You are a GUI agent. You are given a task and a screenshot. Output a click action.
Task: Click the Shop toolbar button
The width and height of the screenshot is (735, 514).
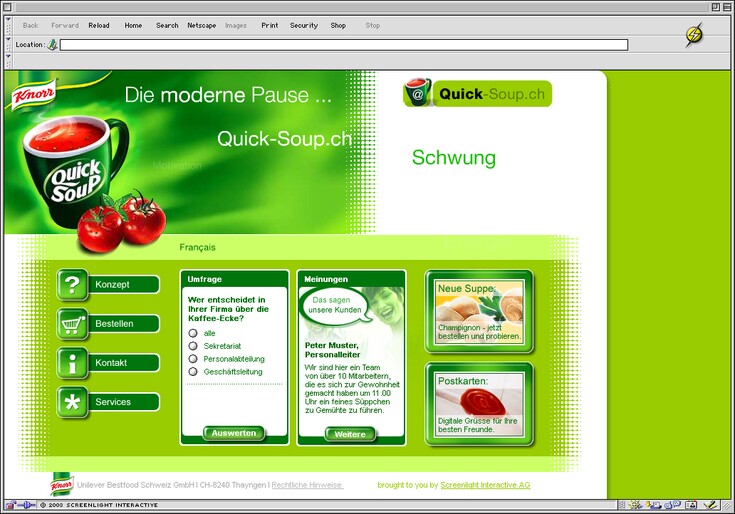click(x=338, y=25)
